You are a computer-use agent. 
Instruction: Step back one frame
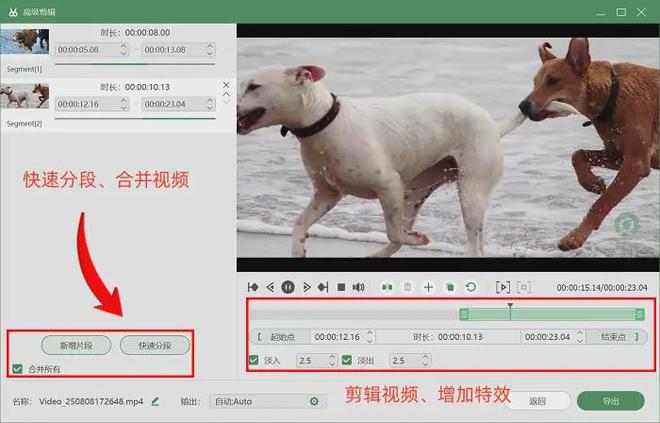coord(270,287)
